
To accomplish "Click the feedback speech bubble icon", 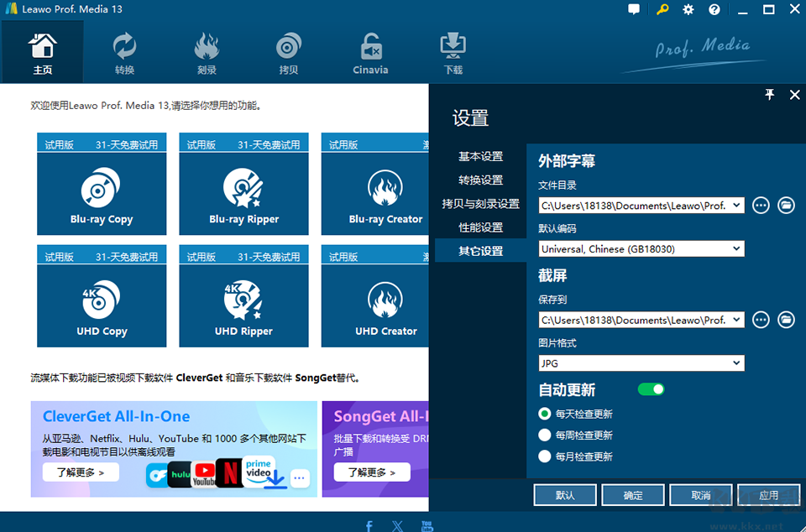I will (634, 9).
